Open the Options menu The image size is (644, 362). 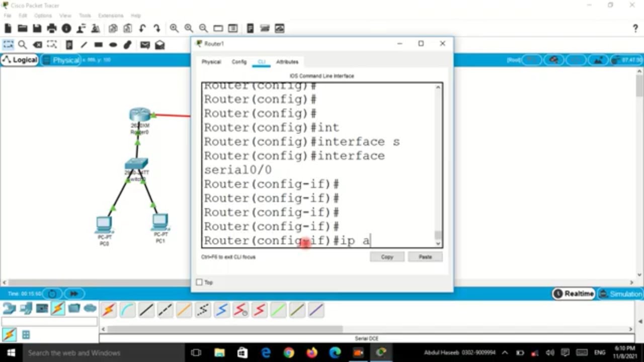[43, 16]
